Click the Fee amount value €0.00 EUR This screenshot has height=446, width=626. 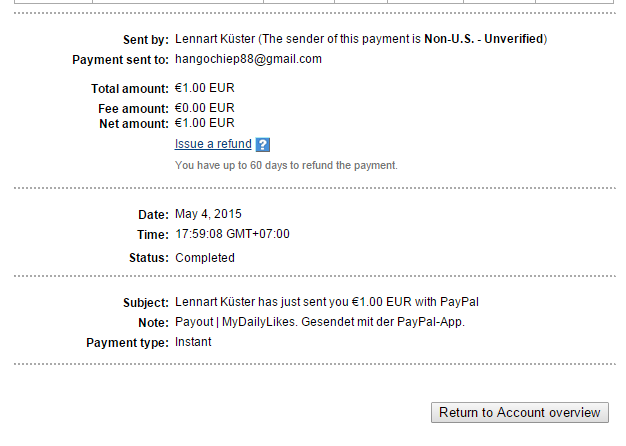(205, 108)
